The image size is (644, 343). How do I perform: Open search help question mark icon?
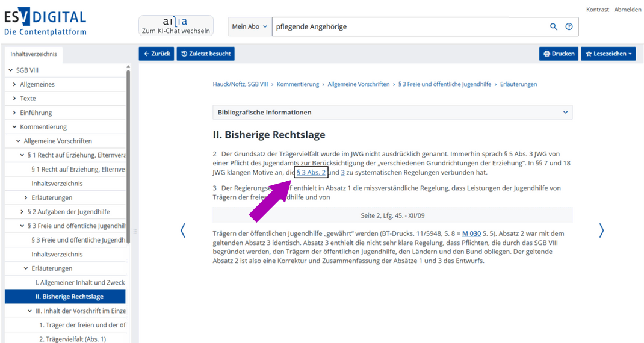click(569, 26)
